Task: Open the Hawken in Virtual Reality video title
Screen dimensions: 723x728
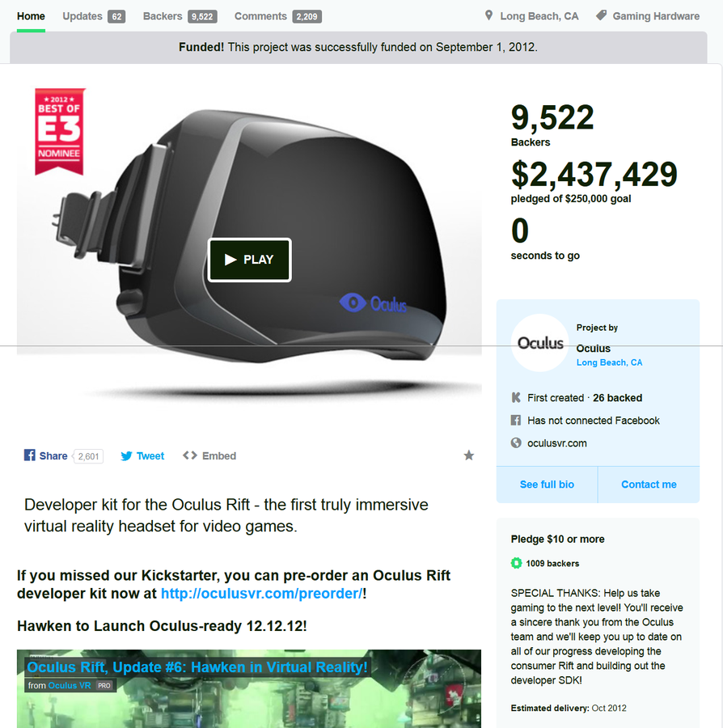Action: tap(197, 667)
